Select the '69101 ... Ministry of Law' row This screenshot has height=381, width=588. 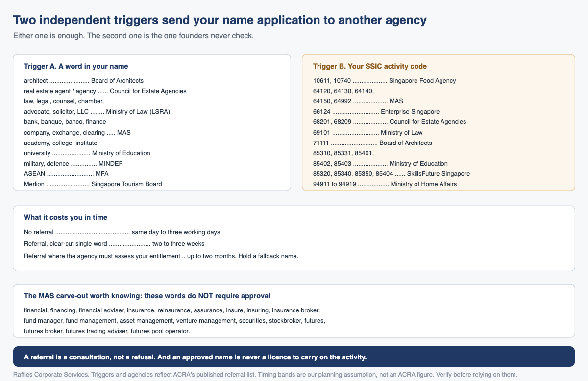coord(368,132)
